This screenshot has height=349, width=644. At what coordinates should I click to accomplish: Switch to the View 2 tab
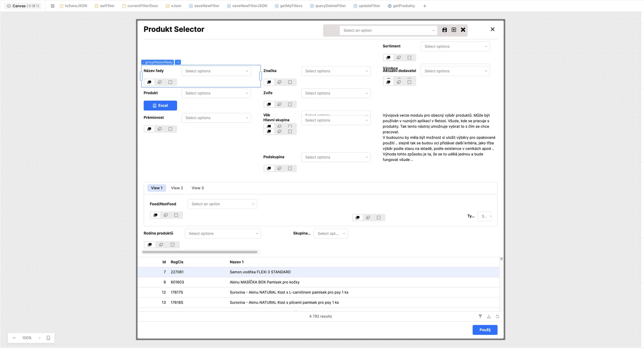point(177,188)
